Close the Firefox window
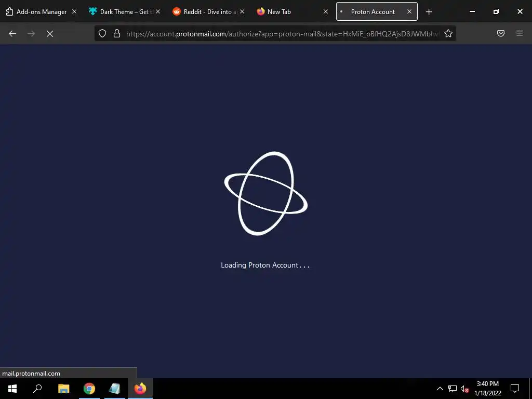This screenshot has height=399, width=532. point(520,11)
